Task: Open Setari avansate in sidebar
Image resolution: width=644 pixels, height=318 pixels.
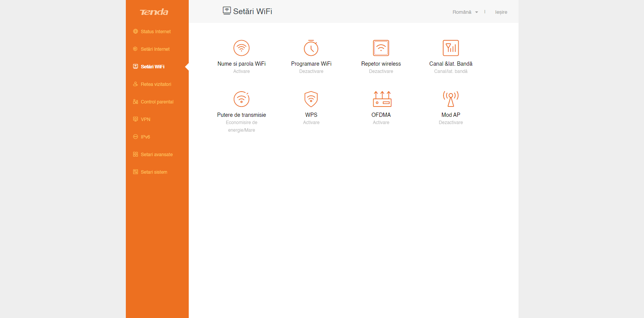Action: coord(156,155)
